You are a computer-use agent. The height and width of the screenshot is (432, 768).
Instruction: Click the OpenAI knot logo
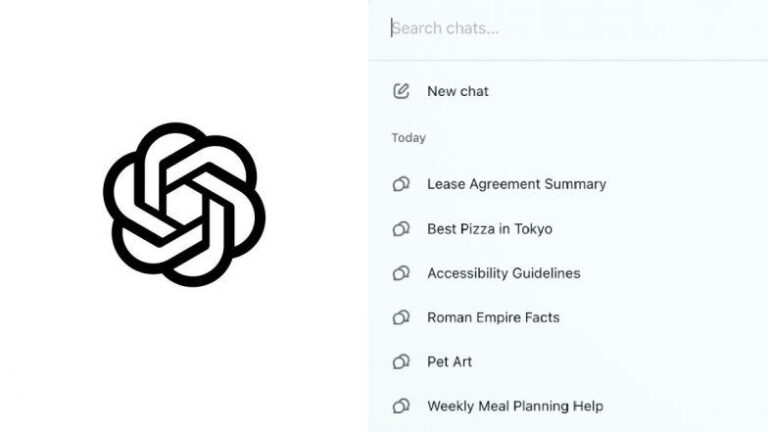[x=184, y=204]
